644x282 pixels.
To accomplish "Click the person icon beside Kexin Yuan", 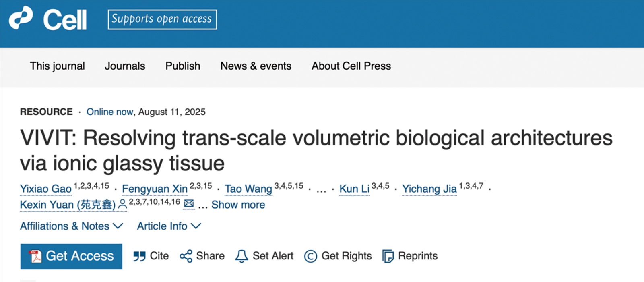I will pyautogui.click(x=122, y=205).
